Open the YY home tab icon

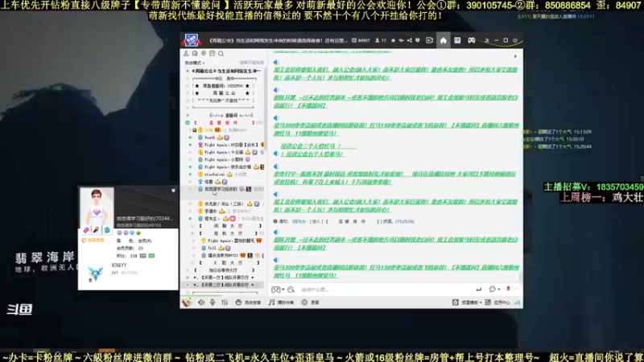444,40
